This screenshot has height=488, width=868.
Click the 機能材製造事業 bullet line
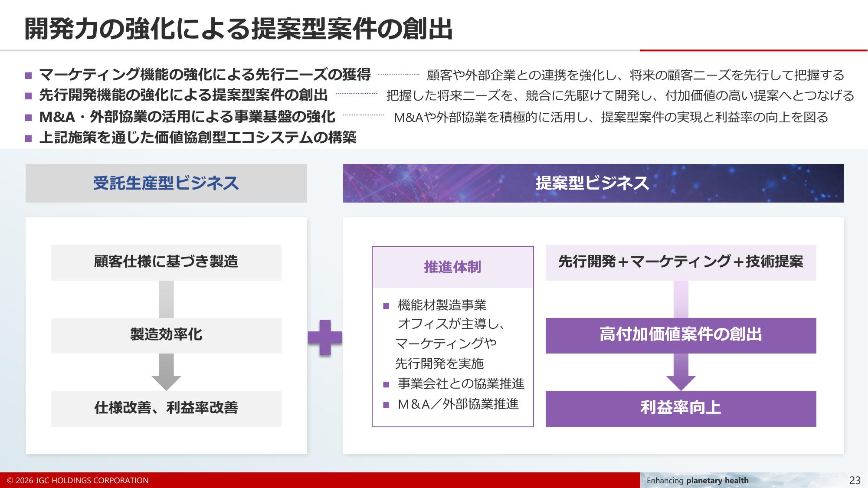pos(442,305)
